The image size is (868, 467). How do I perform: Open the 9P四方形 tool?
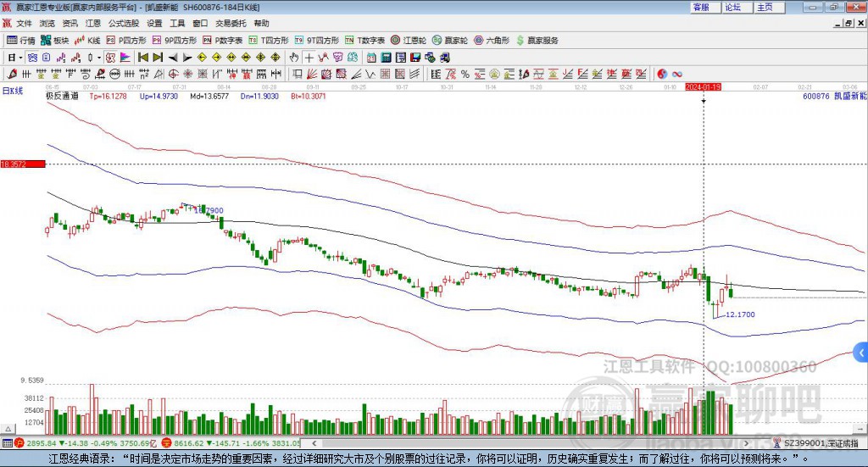click(175, 41)
